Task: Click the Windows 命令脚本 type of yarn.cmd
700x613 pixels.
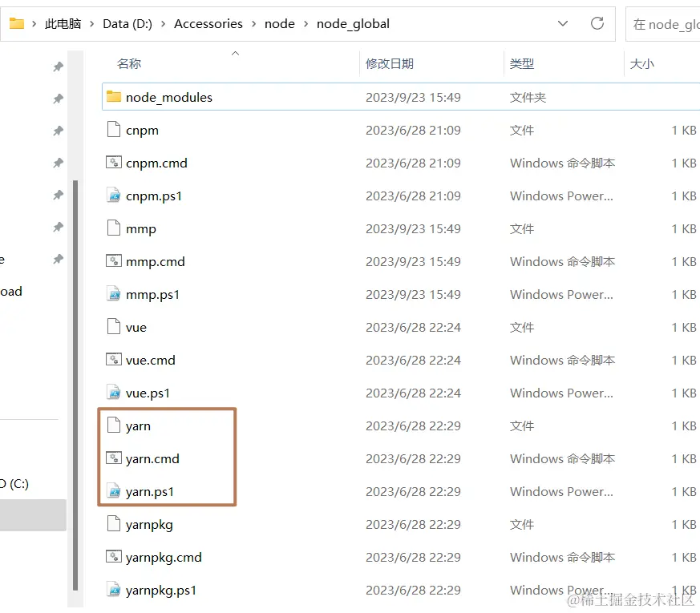Action: pos(563,458)
